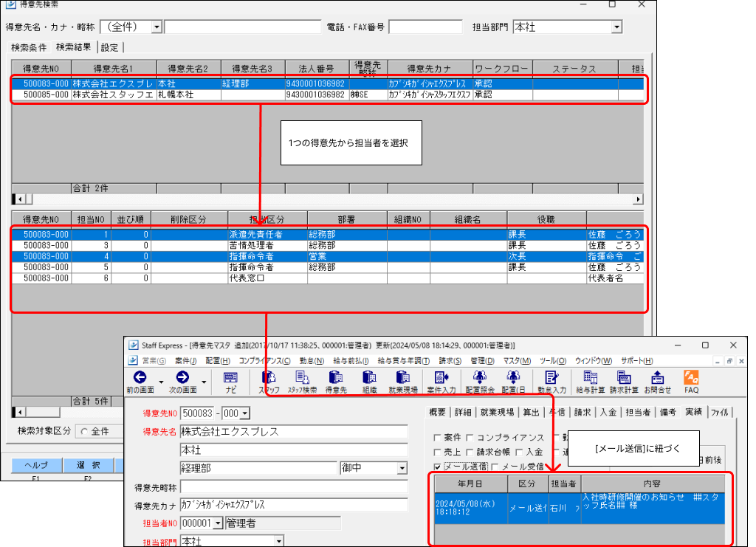This screenshot has width=756, height=547.
Task: Open the 御中 honorific dropdown
Action: (402, 467)
